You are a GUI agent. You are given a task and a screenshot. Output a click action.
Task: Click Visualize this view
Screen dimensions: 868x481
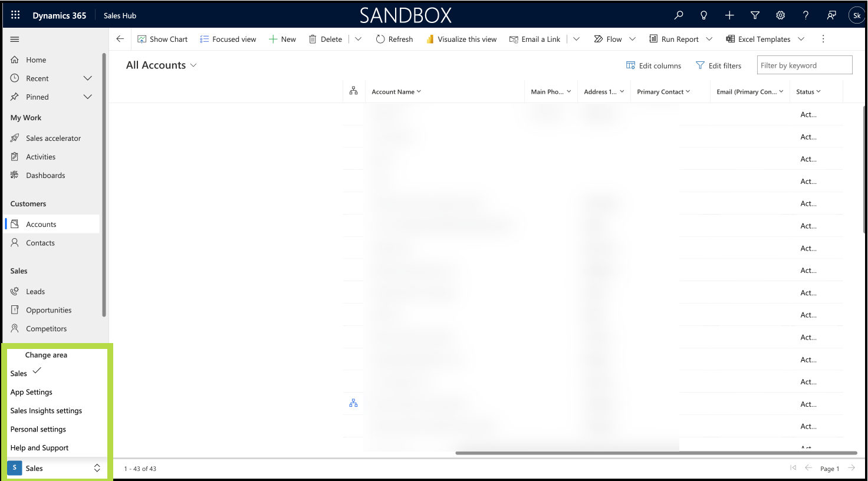tap(462, 39)
